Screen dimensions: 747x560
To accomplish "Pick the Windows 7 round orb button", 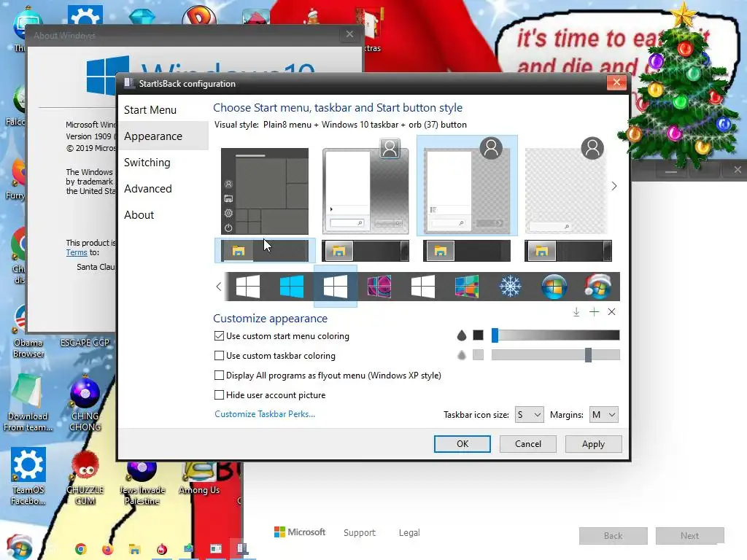I will pyautogui.click(x=554, y=287).
